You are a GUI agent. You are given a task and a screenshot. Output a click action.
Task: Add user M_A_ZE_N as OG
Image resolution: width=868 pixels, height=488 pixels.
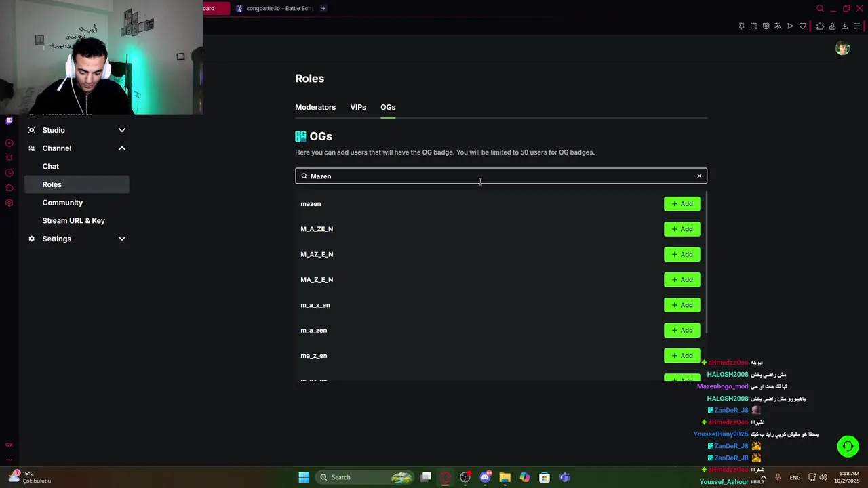[x=682, y=229]
